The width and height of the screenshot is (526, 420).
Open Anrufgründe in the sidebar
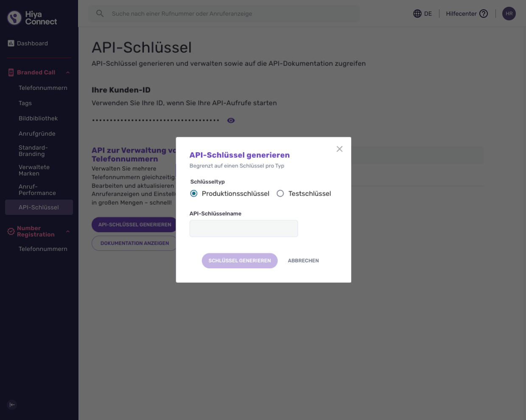(x=37, y=134)
